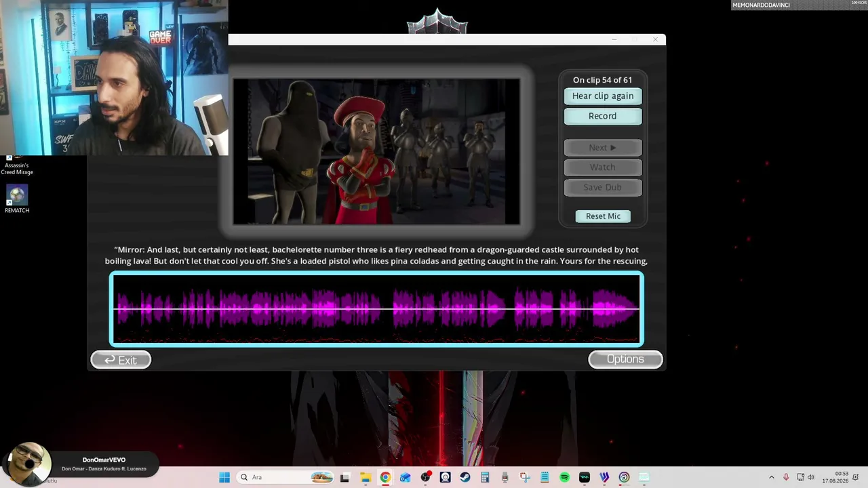The height and width of the screenshot is (488, 868).
Task: Reset the microphone with Reset Mic
Action: click(603, 216)
